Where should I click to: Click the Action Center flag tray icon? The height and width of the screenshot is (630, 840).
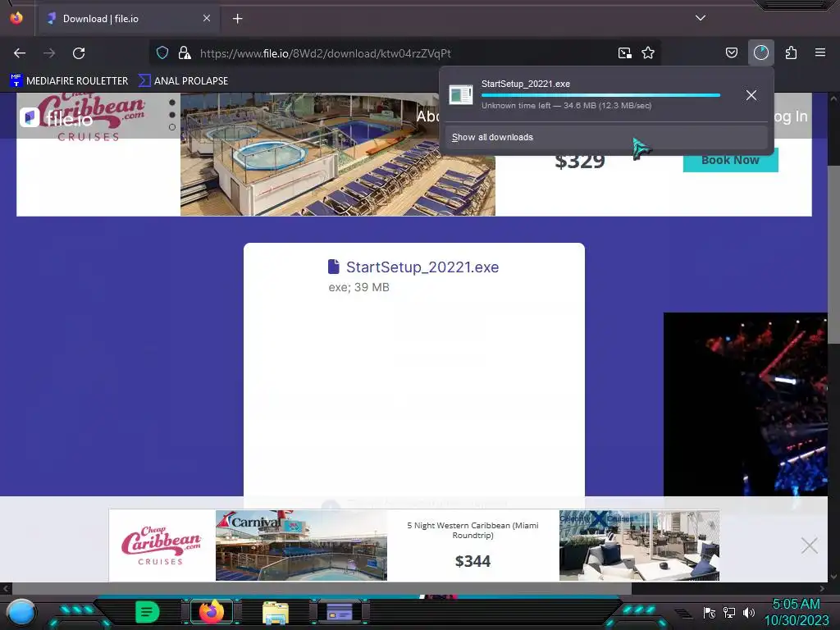(x=710, y=612)
